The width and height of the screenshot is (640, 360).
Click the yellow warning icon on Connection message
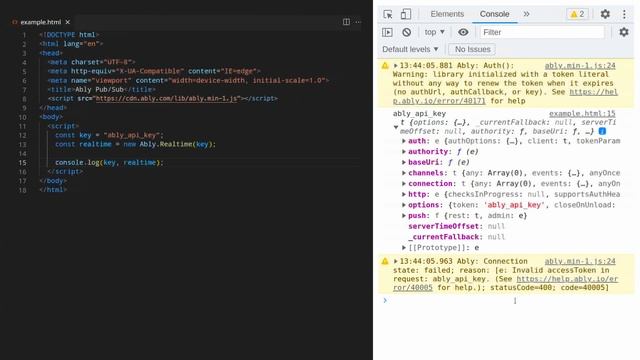[385, 261]
